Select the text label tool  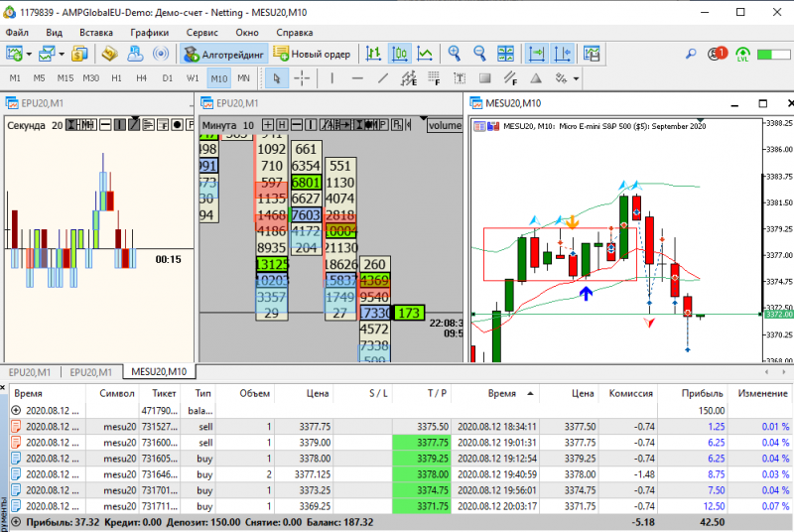[460, 78]
